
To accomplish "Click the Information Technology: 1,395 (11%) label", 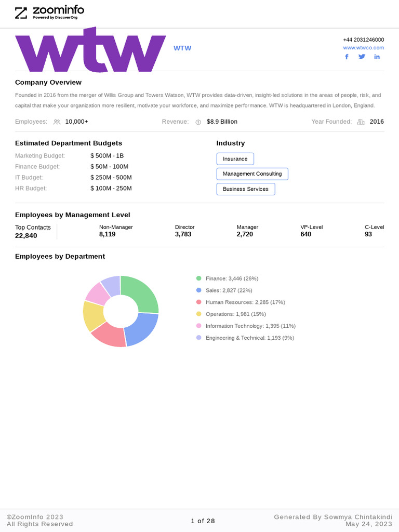I will tap(251, 326).
